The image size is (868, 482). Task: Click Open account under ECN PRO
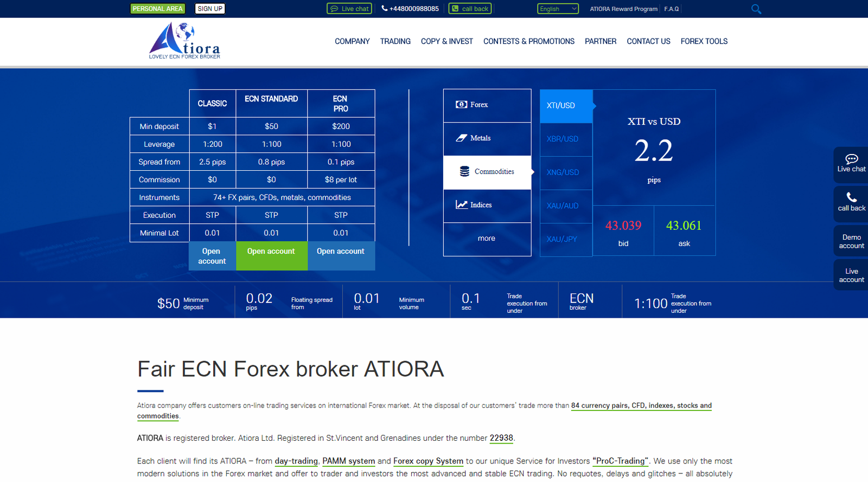(341, 256)
